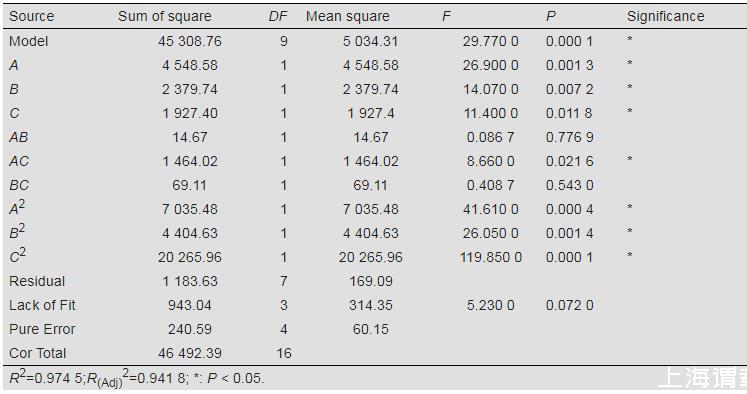This screenshot has width=747, height=394.
Task: Click Lack of Fit P value 0.072 0
Action: click(569, 305)
